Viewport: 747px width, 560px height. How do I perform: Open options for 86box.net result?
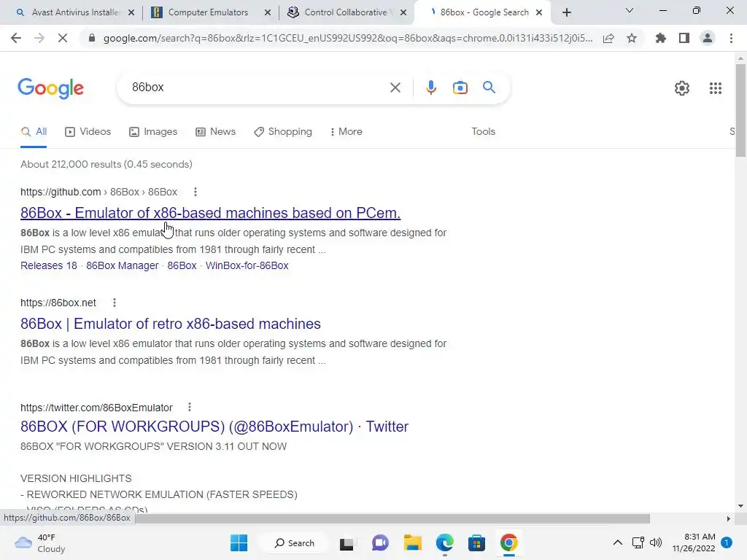click(115, 303)
